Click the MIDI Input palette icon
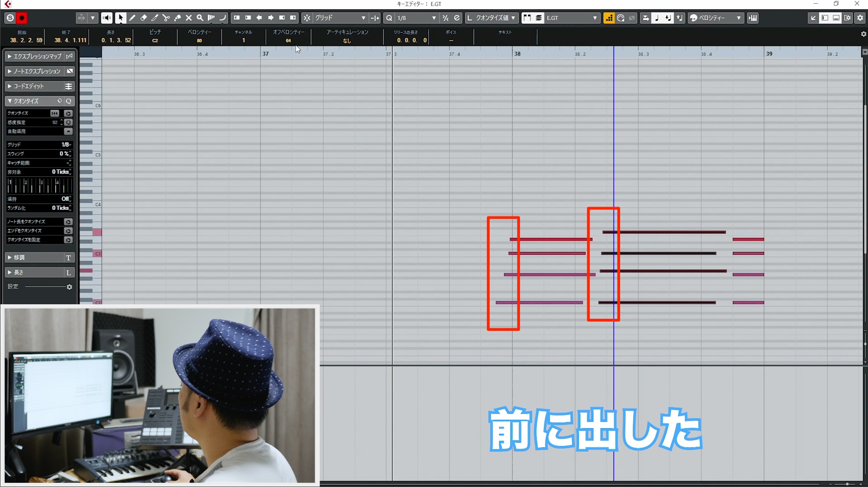The height and width of the screenshot is (487, 868). [620, 18]
